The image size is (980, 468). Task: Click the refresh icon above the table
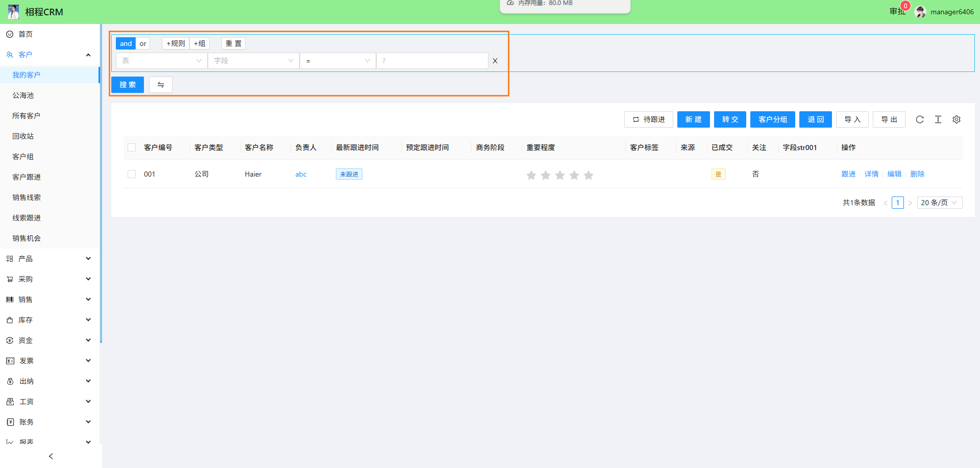919,119
